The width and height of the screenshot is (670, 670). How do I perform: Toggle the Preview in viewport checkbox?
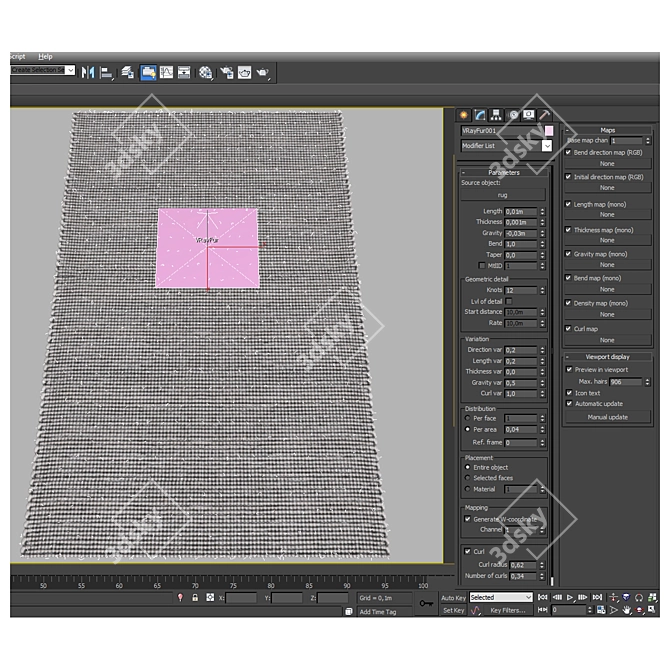(569, 369)
